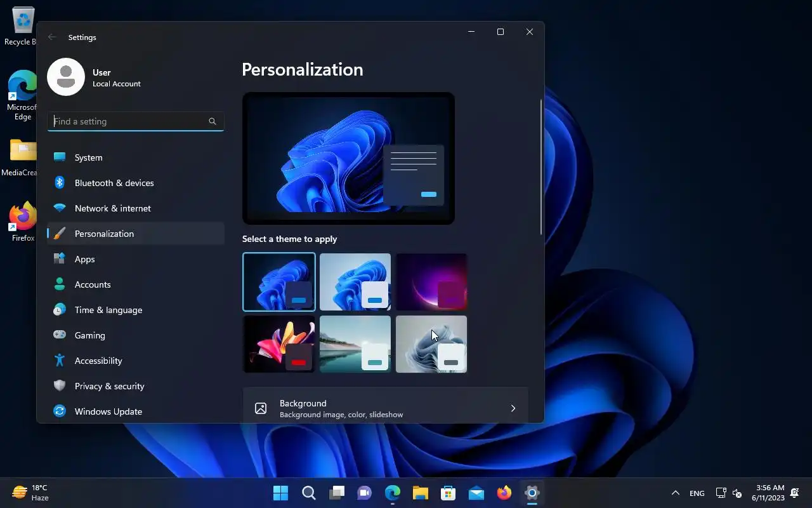Apply the purple Glow theme
812x508 pixels.
(x=431, y=282)
